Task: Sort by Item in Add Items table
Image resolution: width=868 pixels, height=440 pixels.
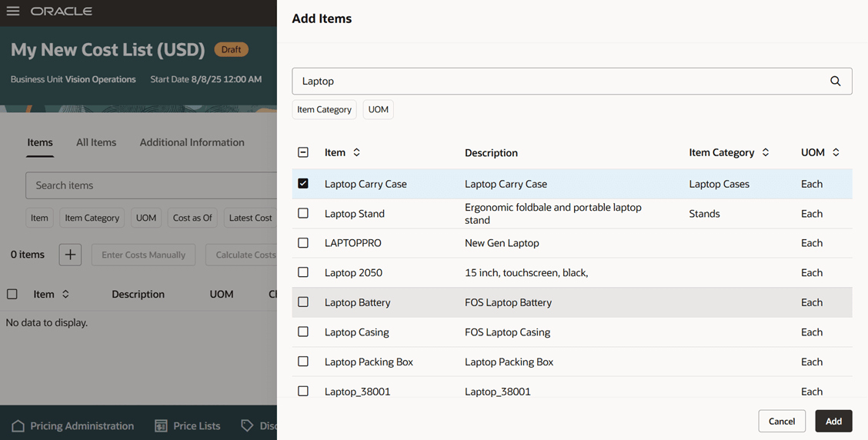Action: pyautogui.click(x=356, y=152)
